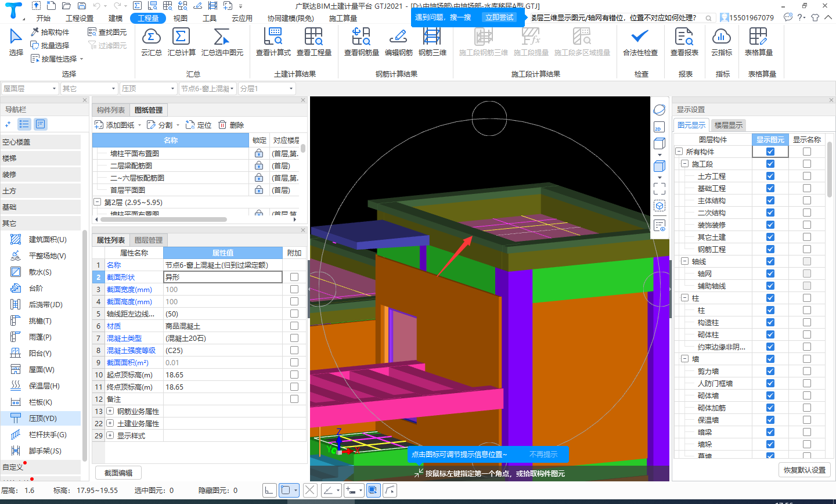Toggle 显示图元 checkbox for 土方工程
The width and height of the screenshot is (836, 504).
[770, 176]
